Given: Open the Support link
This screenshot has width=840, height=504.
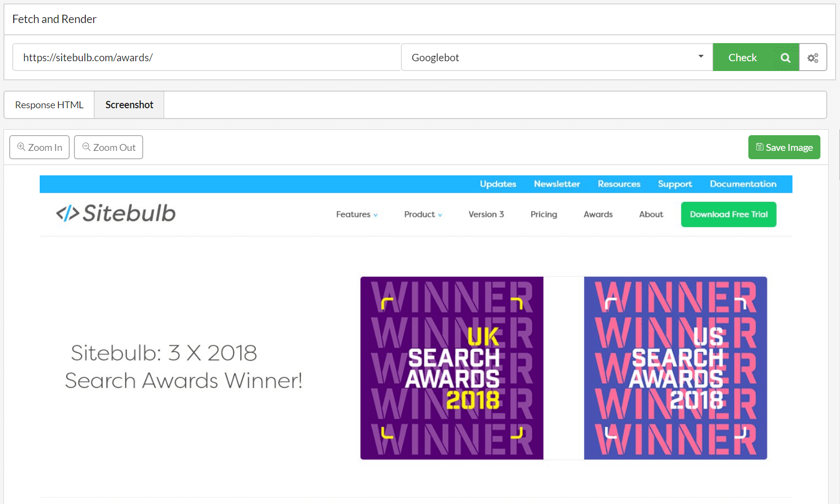Looking at the screenshot, I should pos(675,184).
